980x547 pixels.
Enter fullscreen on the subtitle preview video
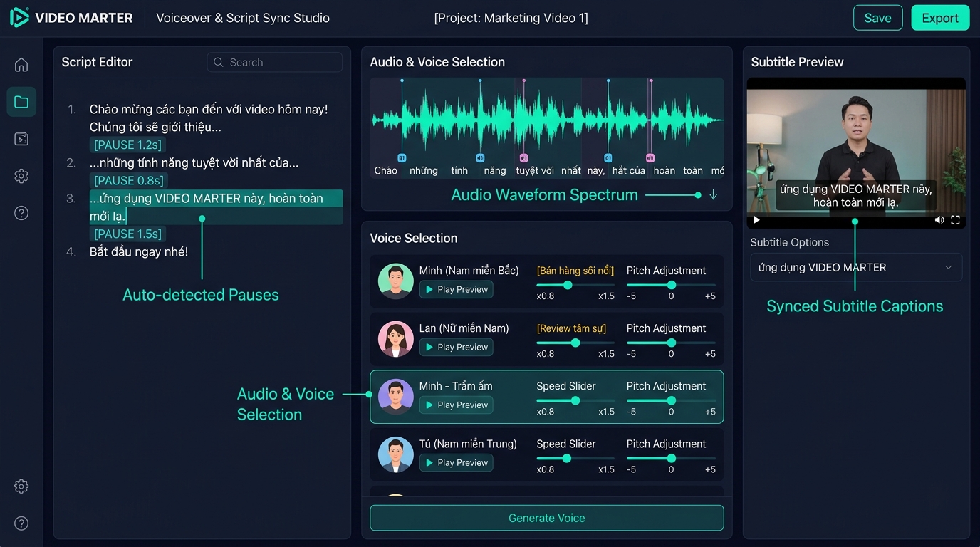pyautogui.click(x=956, y=220)
